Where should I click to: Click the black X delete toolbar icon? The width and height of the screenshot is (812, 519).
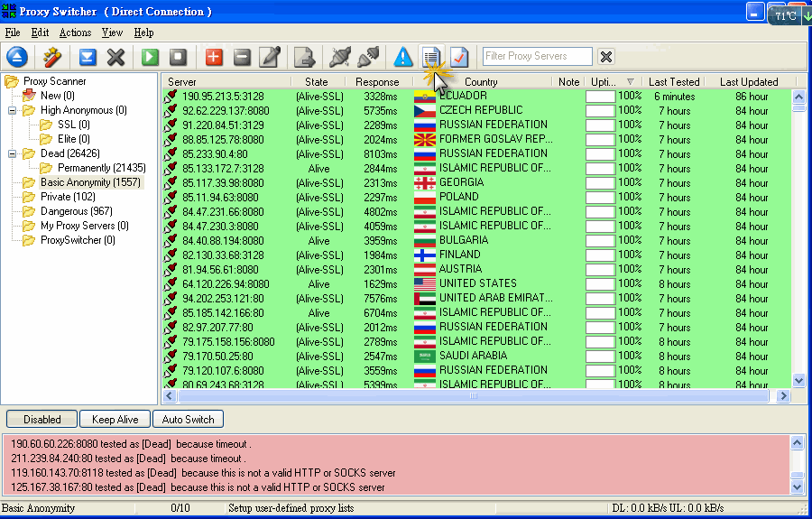(x=116, y=57)
